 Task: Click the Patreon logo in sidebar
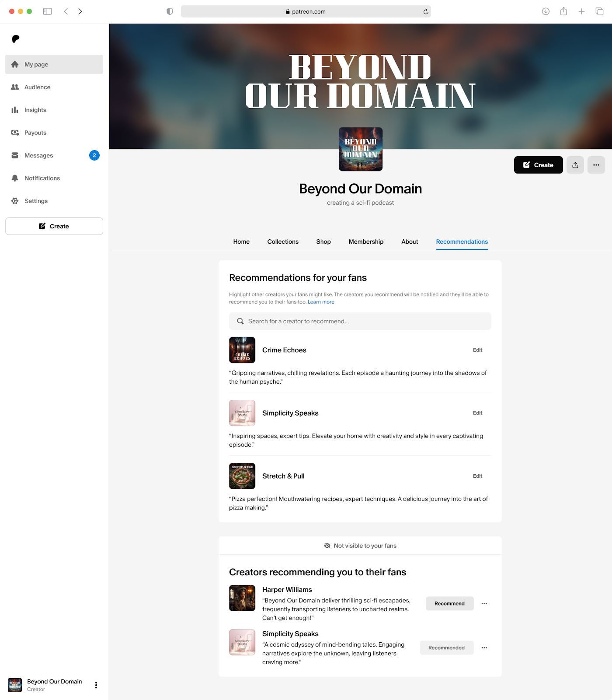pyautogui.click(x=16, y=39)
